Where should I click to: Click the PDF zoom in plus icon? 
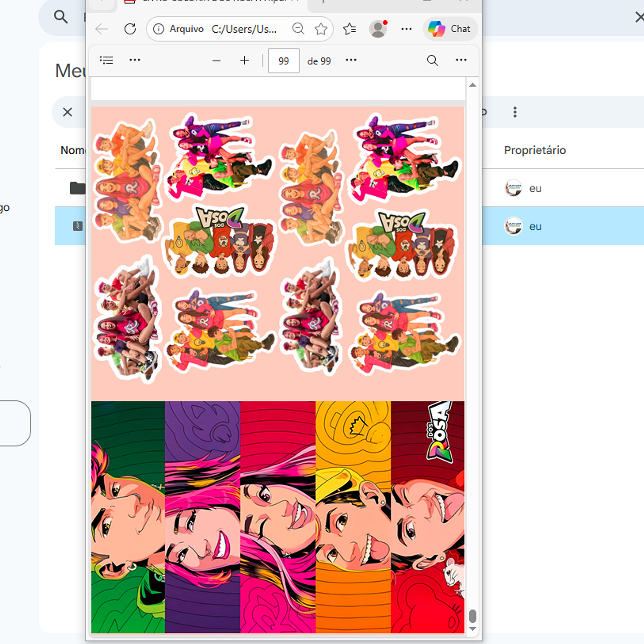pos(244,61)
